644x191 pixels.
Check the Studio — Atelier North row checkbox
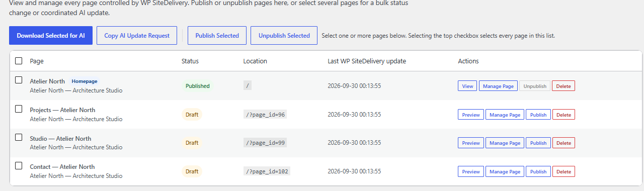pyautogui.click(x=19, y=137)
